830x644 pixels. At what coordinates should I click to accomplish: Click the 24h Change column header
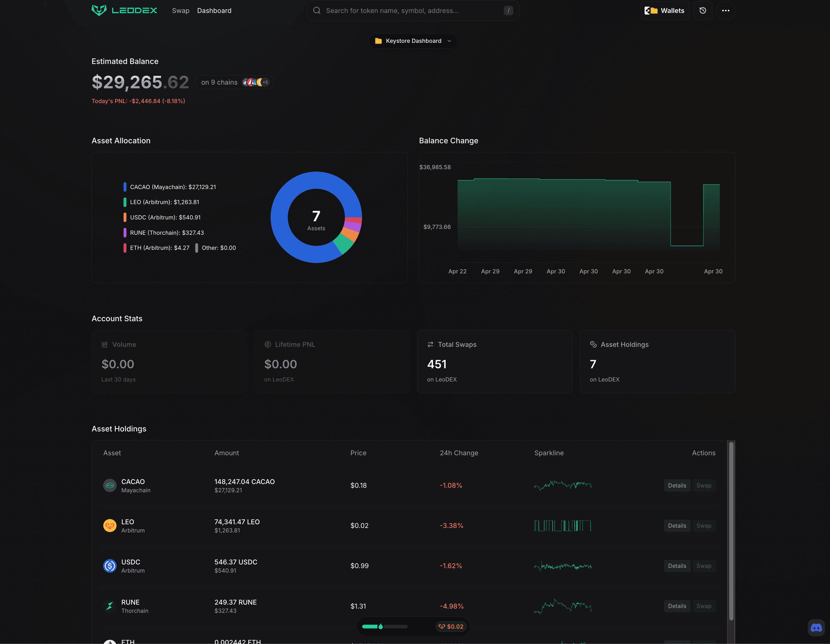click(x=459, y=453)
